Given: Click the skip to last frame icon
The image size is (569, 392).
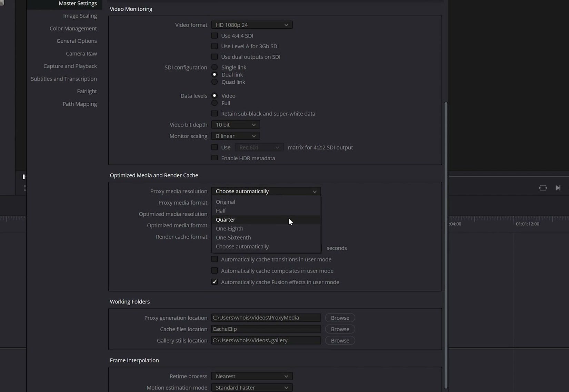Looking at the screenshot, I should pyautogui.click(x=558, y=188).
